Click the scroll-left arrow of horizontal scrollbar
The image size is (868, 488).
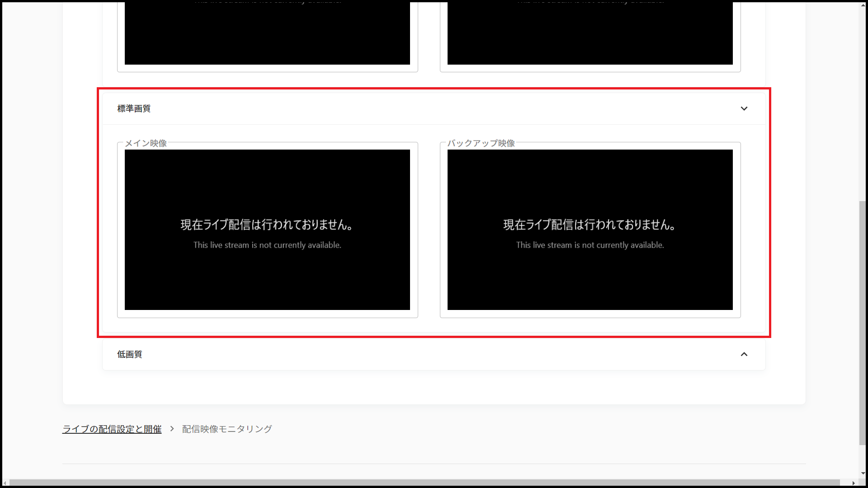[x=5, y=483]
